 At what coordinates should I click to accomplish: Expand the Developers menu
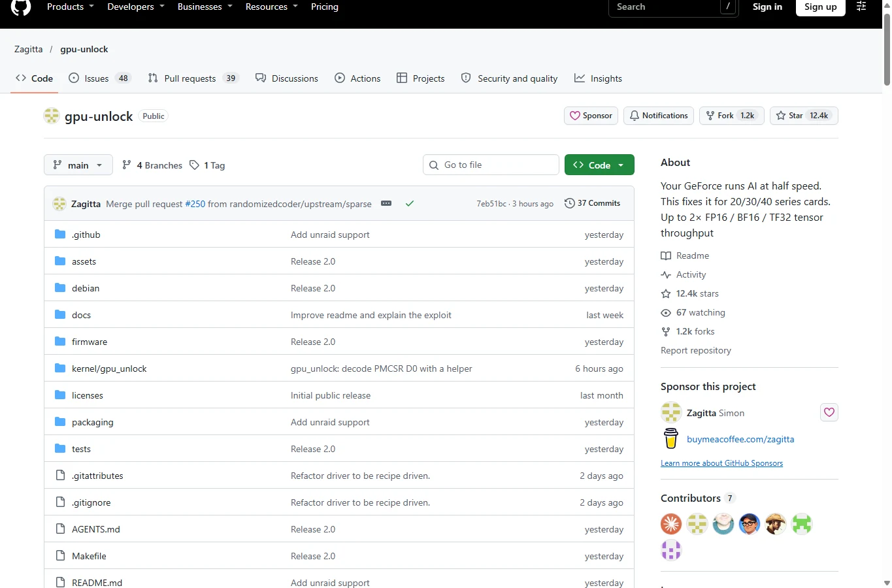(136, 7)
